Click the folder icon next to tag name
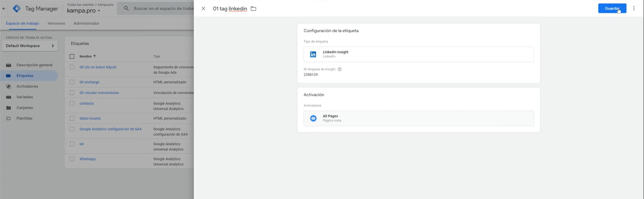 click(x=253, y=9)
